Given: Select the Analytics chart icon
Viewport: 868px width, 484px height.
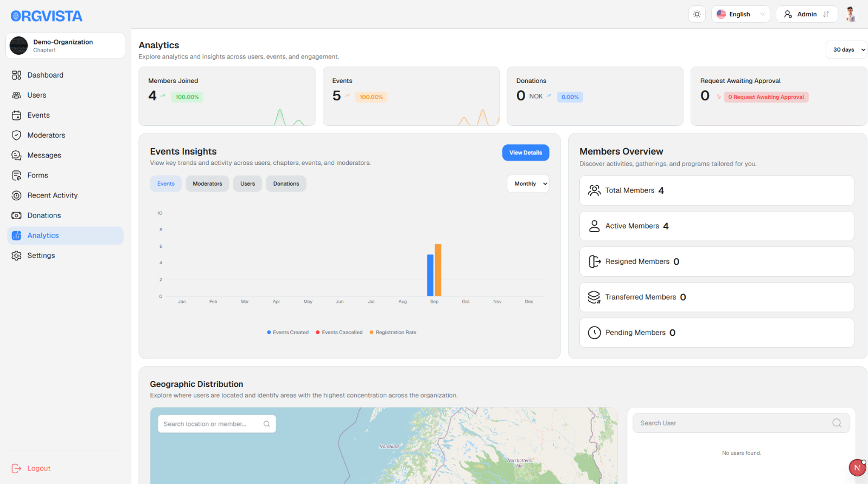Looking at the screenshot, I should coord(16,235).
